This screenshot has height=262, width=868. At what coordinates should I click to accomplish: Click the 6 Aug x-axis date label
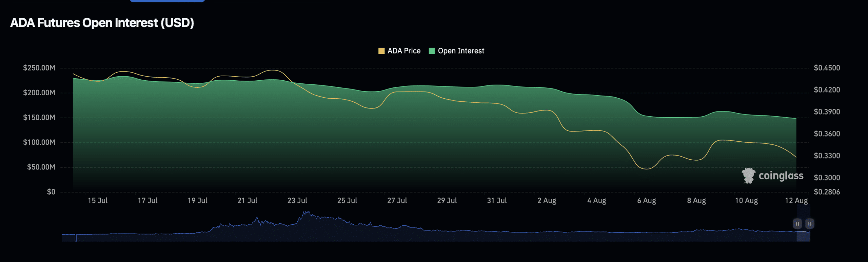(x=646, y=201)
